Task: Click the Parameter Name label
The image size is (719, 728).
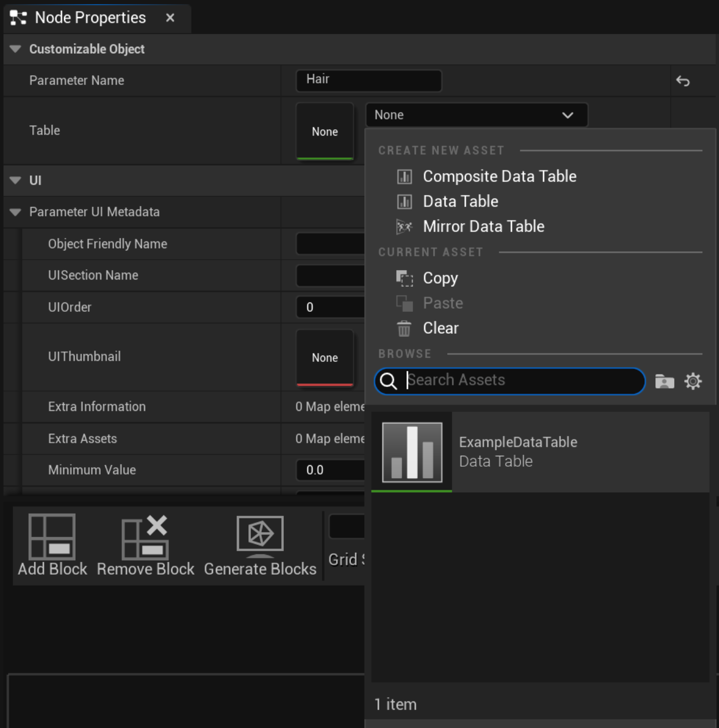Action: click(77, 81)
